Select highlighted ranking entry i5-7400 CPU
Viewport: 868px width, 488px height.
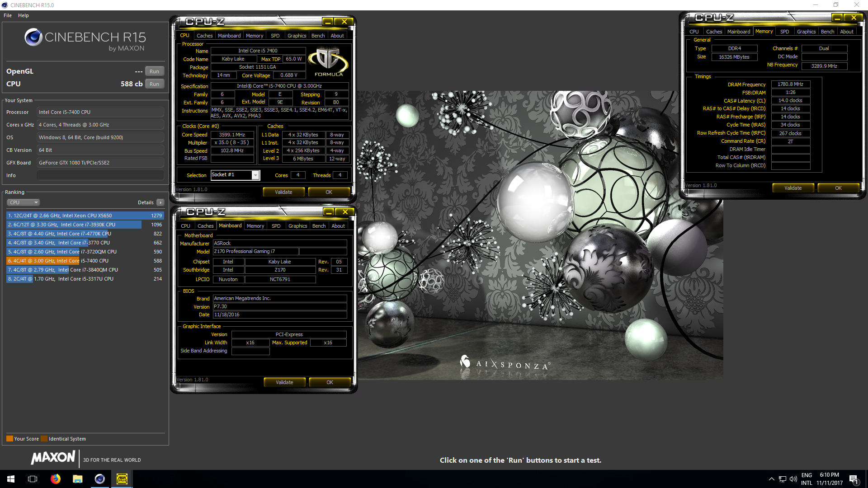click(85, 261)
